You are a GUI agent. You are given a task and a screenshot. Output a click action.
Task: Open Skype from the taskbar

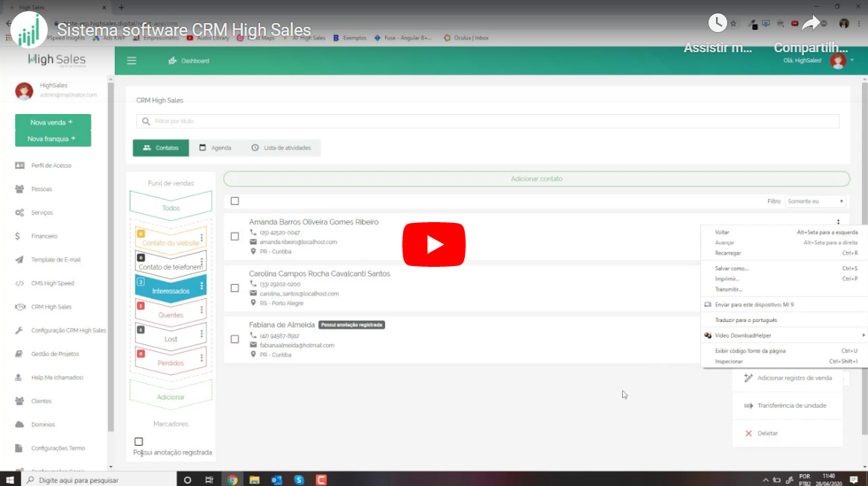click(x=299, y=480)
